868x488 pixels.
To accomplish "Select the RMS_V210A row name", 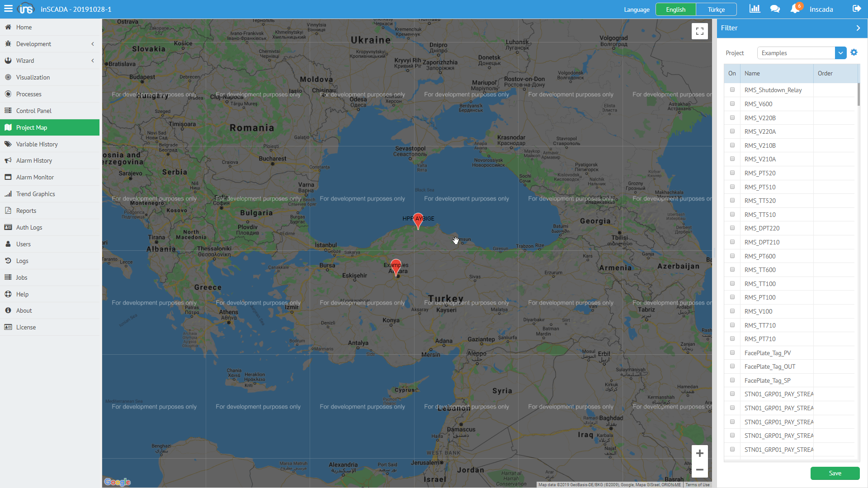I will [x=760, y=159].
